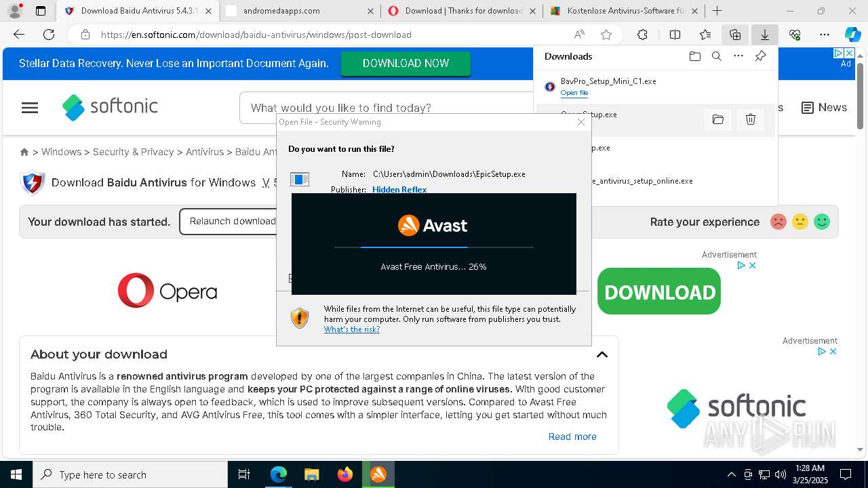Viewport: 868px width, 488px height.
Task: View site information lock icon
Action: [85, 35]
